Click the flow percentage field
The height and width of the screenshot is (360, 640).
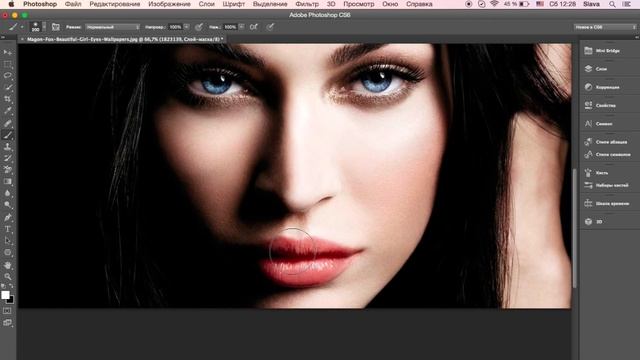tap(230, 27)
